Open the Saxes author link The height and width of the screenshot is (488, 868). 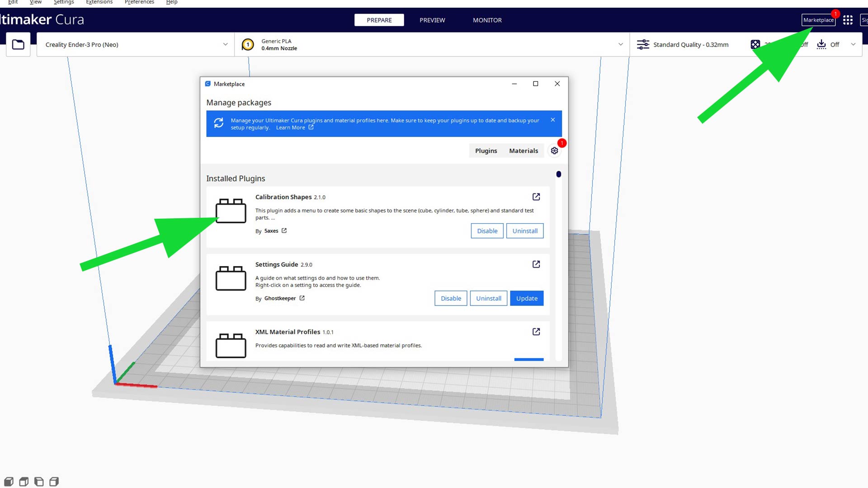coord(271,231)
